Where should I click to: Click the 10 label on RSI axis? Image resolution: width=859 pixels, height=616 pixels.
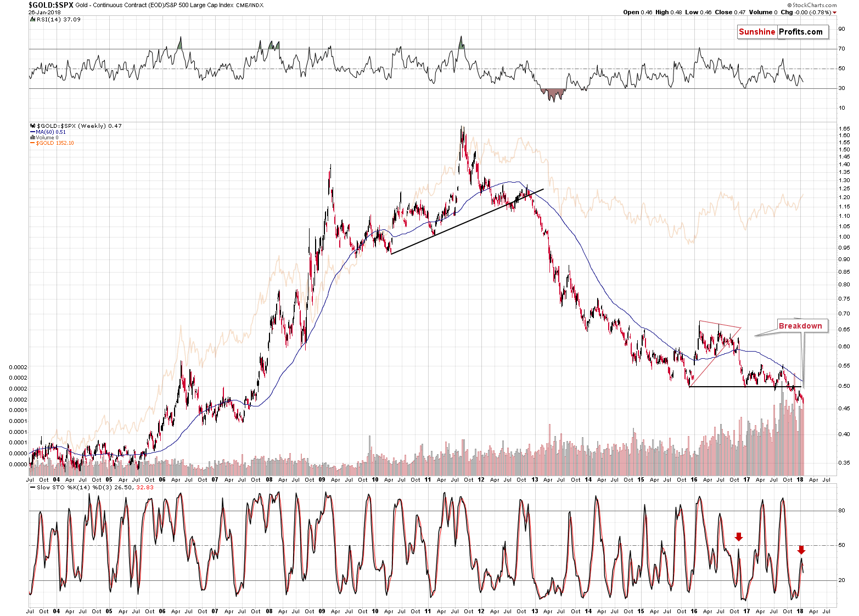pyautogui.click(x=841, y=108)
